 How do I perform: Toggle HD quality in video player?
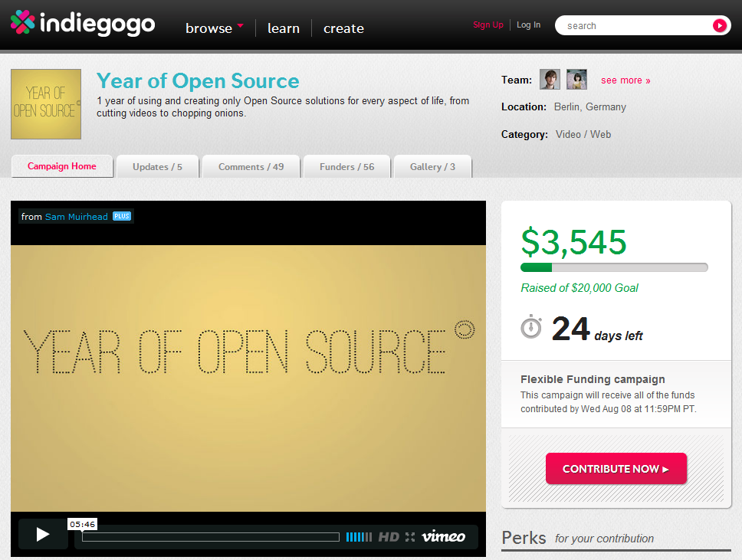coord(389,537)
